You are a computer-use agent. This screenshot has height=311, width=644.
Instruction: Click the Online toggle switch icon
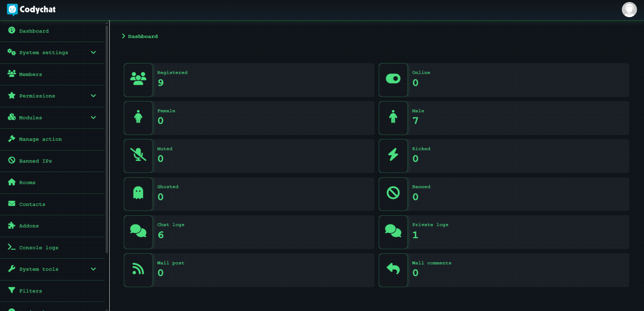tap(393, 79)
